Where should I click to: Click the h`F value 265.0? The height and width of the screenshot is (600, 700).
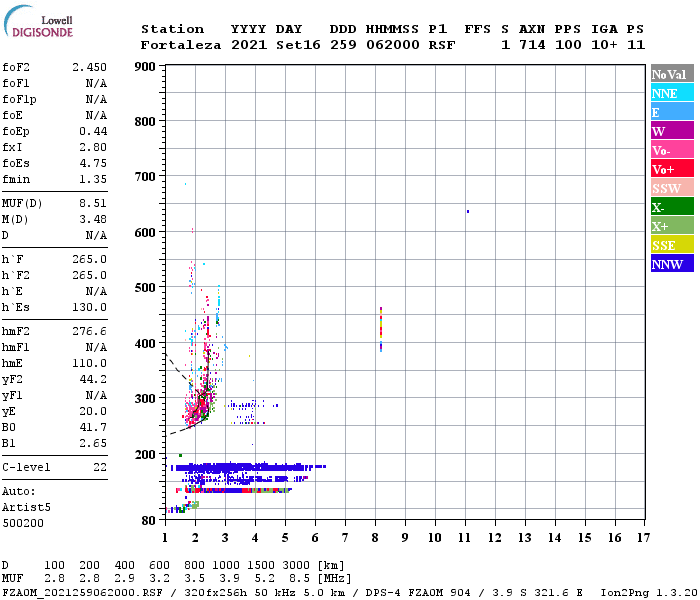click(89, 259)
